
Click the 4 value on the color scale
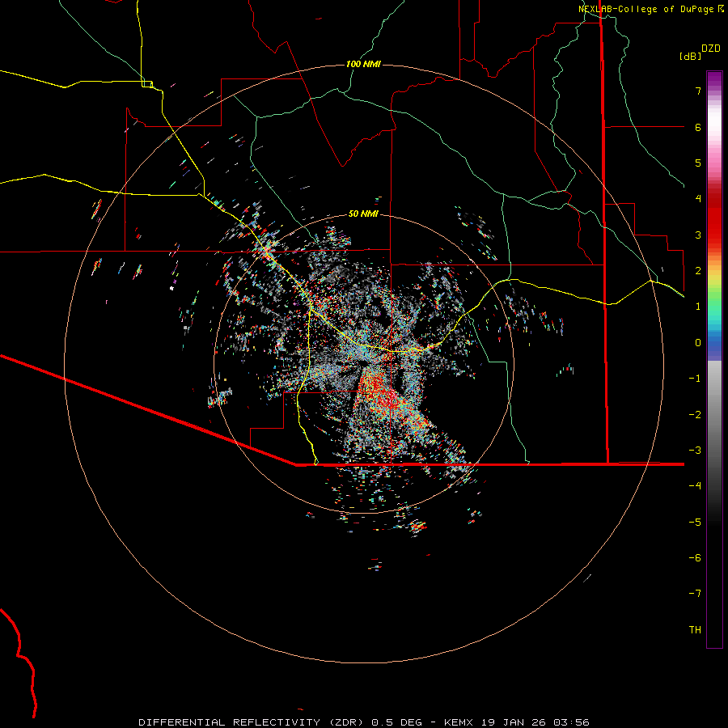[698, 199]
